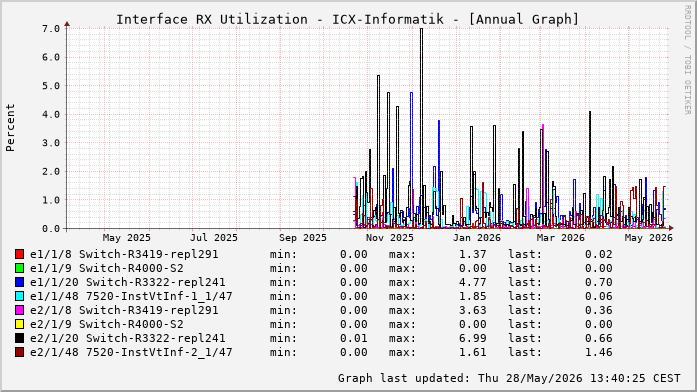Click label e1/1/9 Switch-R4000-S2

(107, 268)
